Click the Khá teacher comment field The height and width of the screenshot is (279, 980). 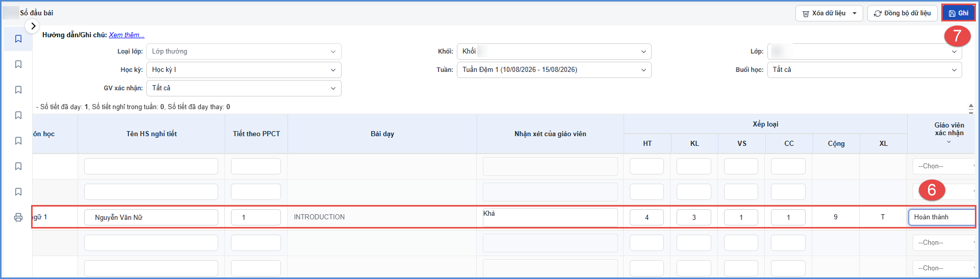(x=550, y=217)
